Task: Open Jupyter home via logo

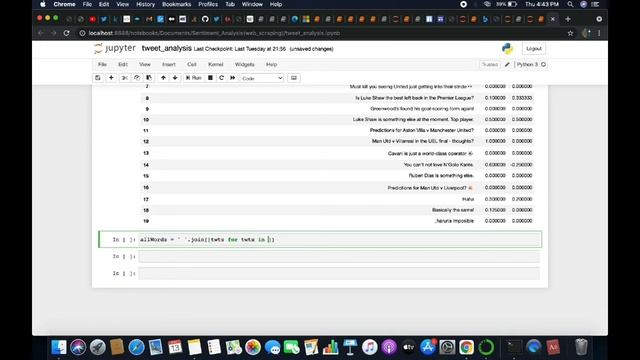Action: click(x=115, y=48)
